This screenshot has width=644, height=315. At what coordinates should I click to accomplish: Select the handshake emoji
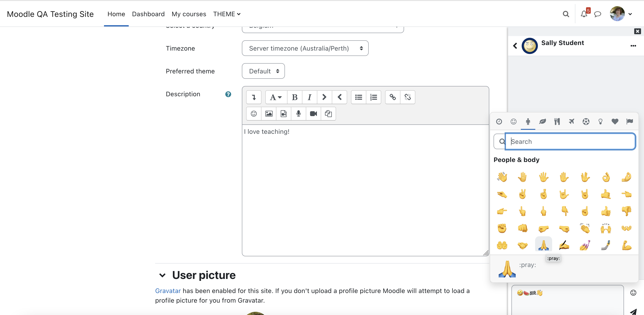click(523, 245)
